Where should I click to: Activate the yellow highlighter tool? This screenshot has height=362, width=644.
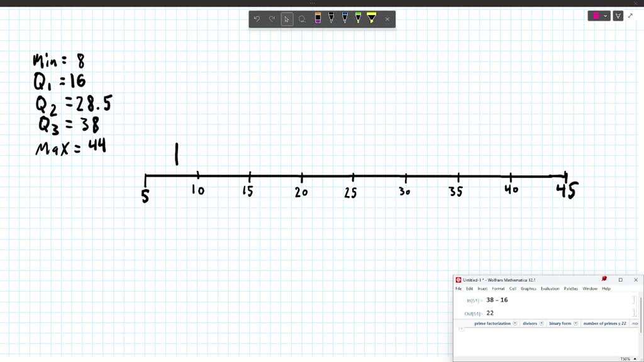373,19
